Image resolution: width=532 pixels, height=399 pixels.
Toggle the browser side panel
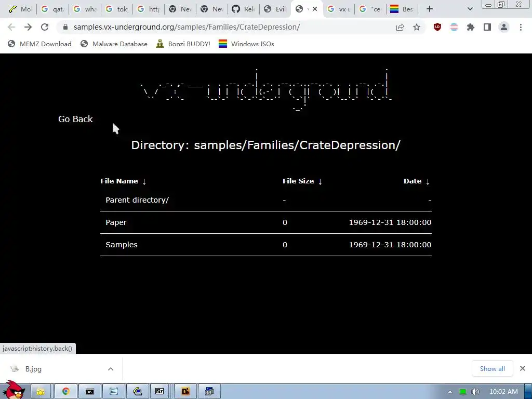487,27
